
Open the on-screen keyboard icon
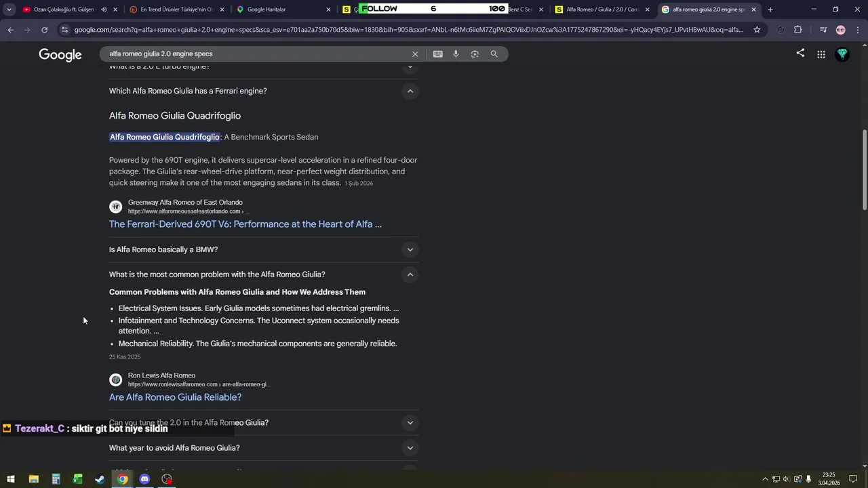pyautogui.click(x=438, y=54)
